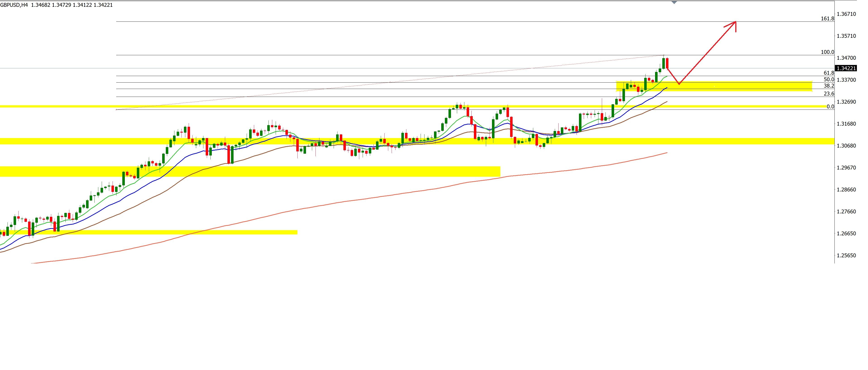The image size is (868, 370).
Task: Click the GBPUSD,H4 chart title text
Action: 14,5
